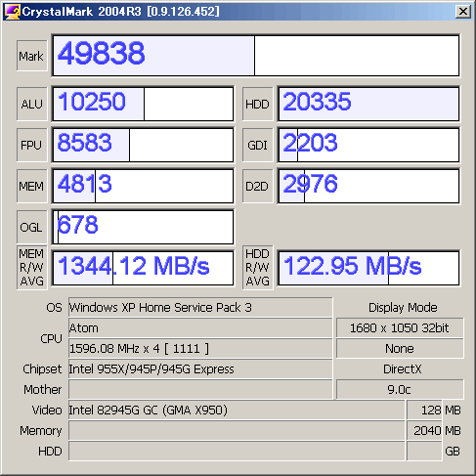Click the MEM score 4813
Image resolution: width=476 pixels, height=476 pixels.
click(143, 186)
